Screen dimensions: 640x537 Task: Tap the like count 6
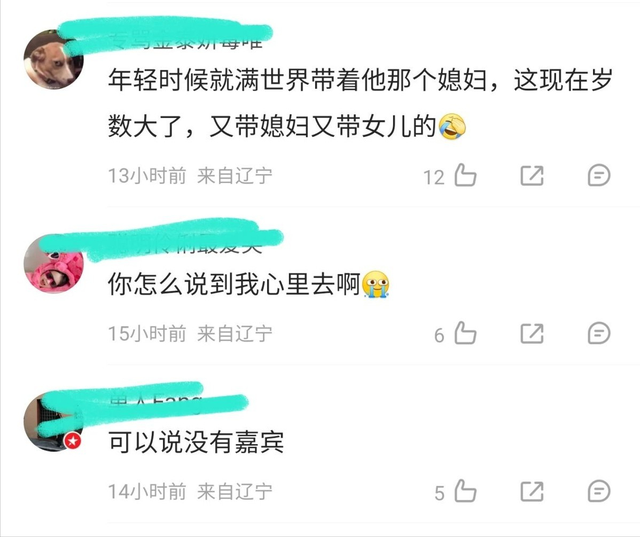pyautogui.click(x=439, y=335)
